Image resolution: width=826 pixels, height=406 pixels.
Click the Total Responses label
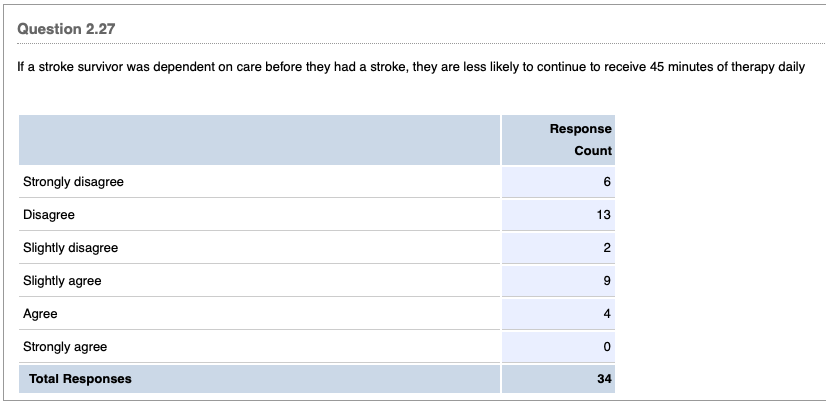point(80,379)
